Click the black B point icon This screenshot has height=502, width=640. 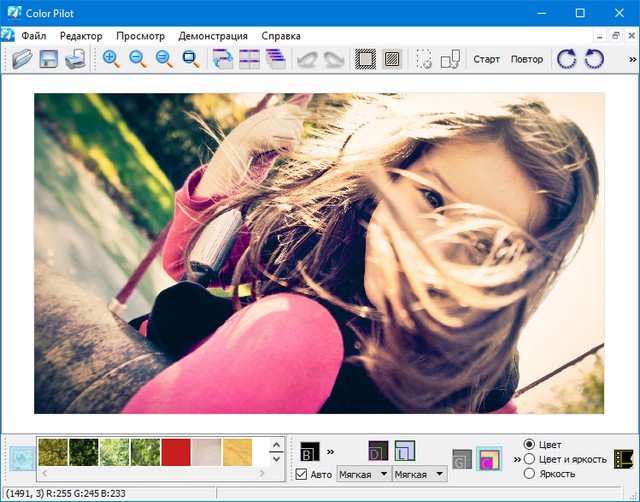pyautogui.click(x=308, y=453)
